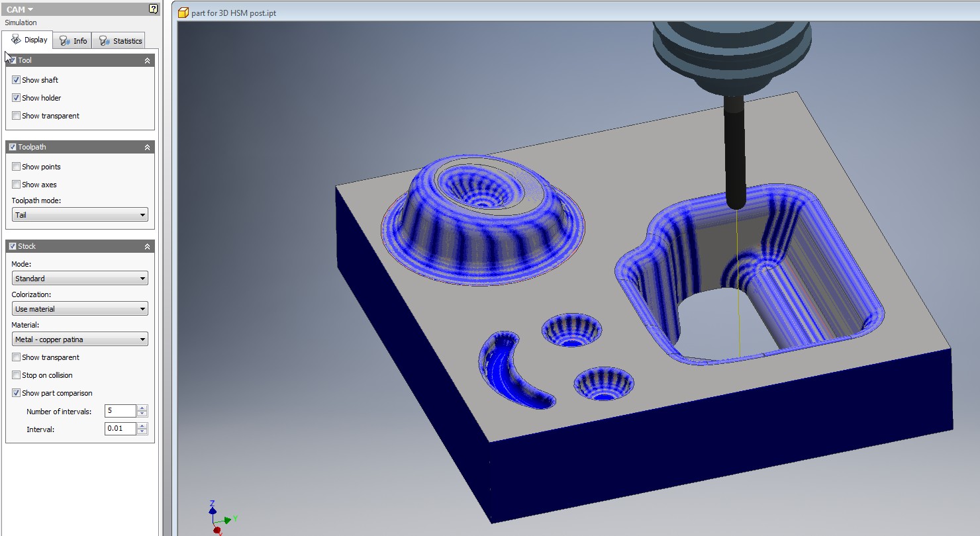Screen dimensions: 980x536
Task: Open the Colorization dropdown
Action: click(79, 309)
